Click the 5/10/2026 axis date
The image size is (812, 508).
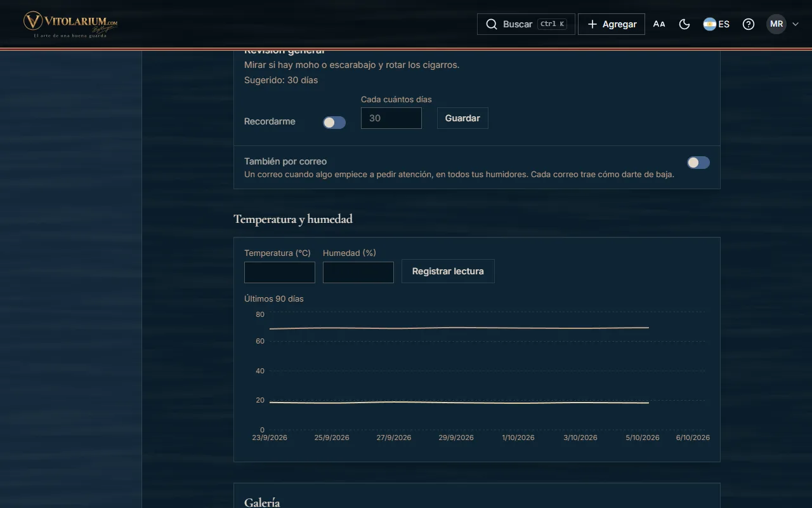click(x=643, y=438)
